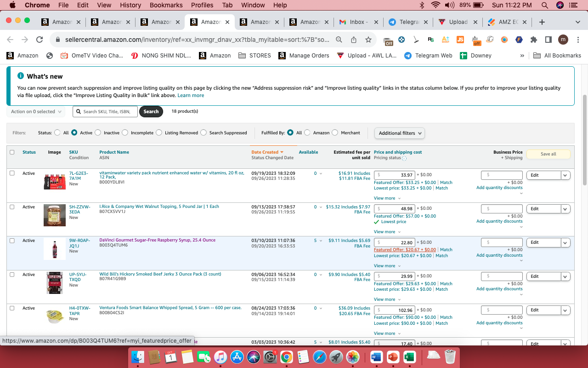Click the zoom magnifier icon in address bar
This screenshot has height=368, width=588.
[339, 40]
